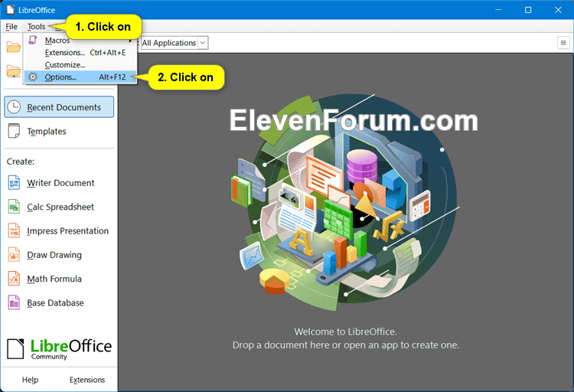Click the Draw drawing icon
This screenshot has width=574, height=392.
click(x=14, y=255)
